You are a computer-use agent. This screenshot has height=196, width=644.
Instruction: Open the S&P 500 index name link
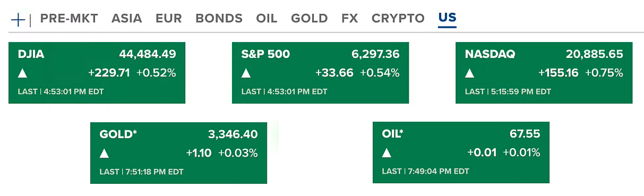265,54
